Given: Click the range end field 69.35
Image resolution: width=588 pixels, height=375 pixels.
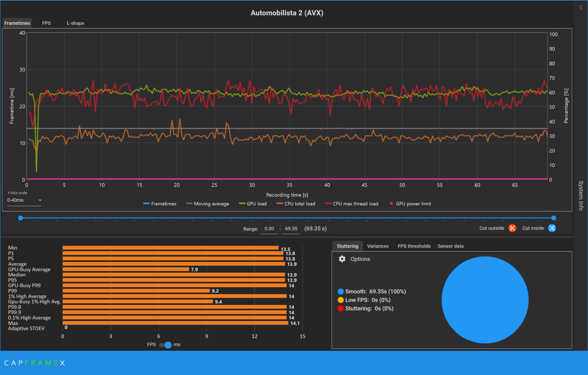Looking at the screenshot, I should [291, 229].
